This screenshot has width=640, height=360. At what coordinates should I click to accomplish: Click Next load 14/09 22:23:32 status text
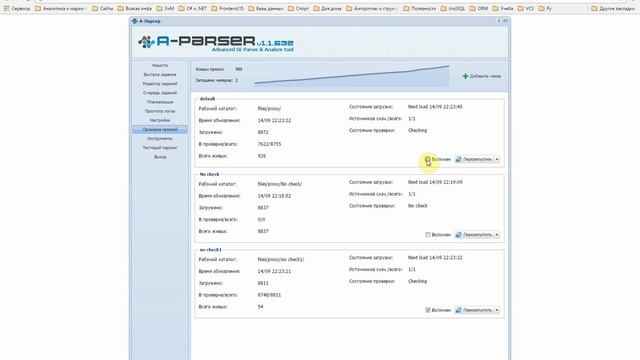point(435,258)
